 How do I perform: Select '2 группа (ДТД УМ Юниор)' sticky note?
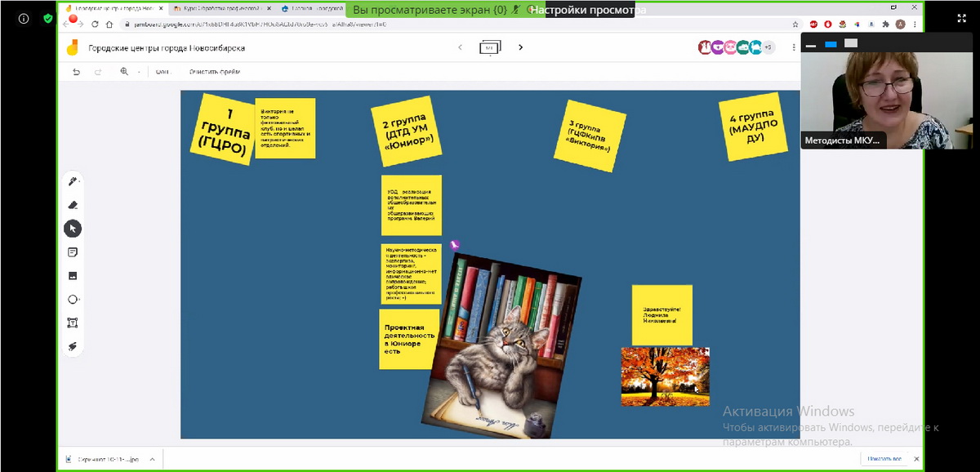[407, 131]
